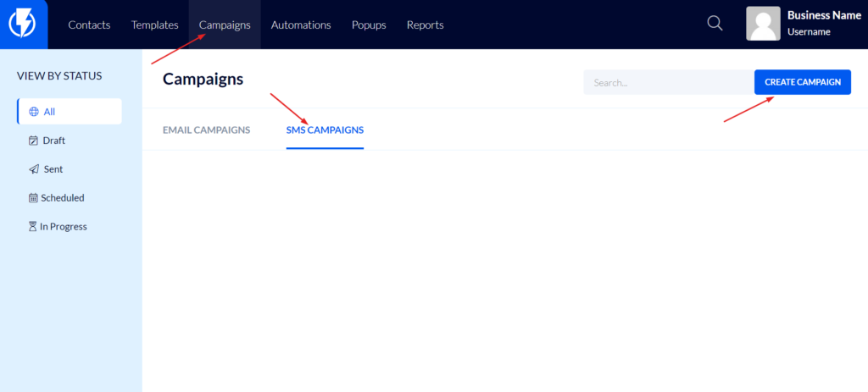Open the Automations menu
Image resolution: width=868 pixels, height=392 pixels.
(301, 25)
